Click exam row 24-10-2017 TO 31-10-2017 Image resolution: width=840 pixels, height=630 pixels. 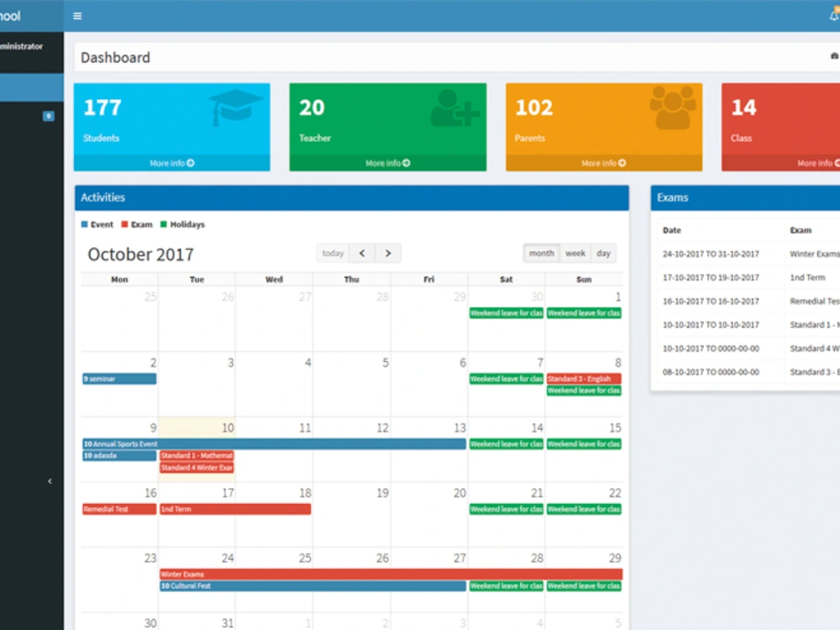click(x=748, y=254)
